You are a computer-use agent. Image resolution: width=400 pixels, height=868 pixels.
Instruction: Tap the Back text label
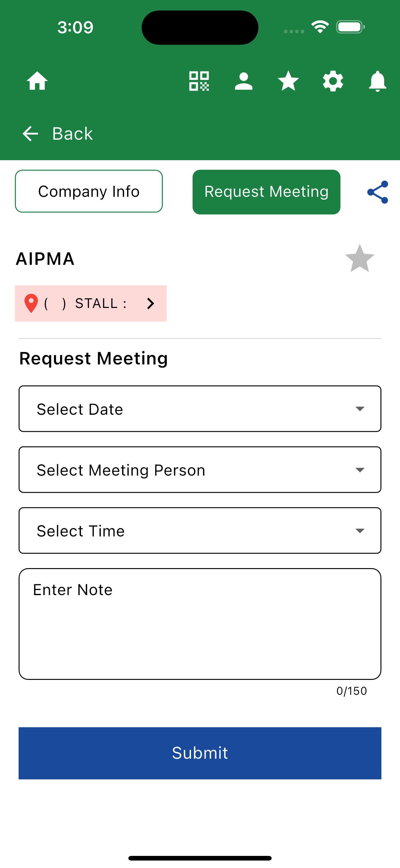[72, 134]
